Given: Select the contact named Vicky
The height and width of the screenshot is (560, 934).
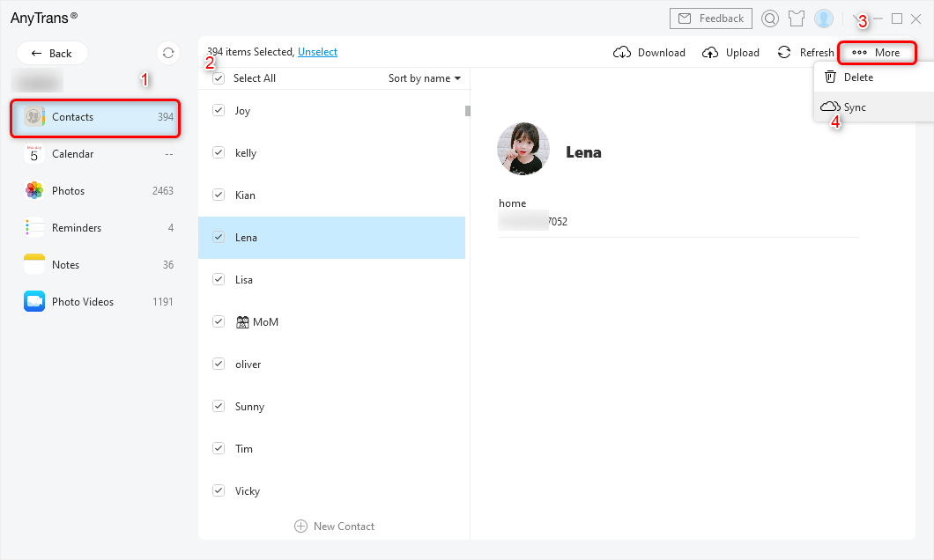Looking at the screenshot, I should coord(248,491).
